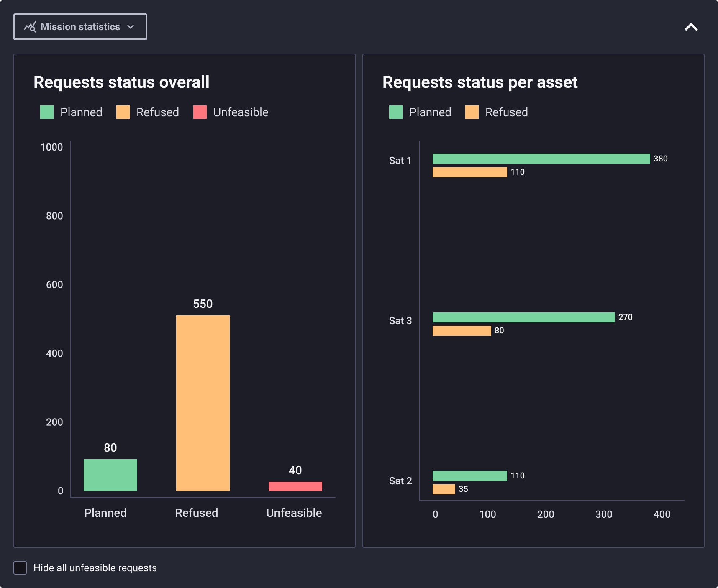The width and height of the screenshot is (718, 588).
Task: Click the Unfeasible x-axis category label
Action: [294, 513]
